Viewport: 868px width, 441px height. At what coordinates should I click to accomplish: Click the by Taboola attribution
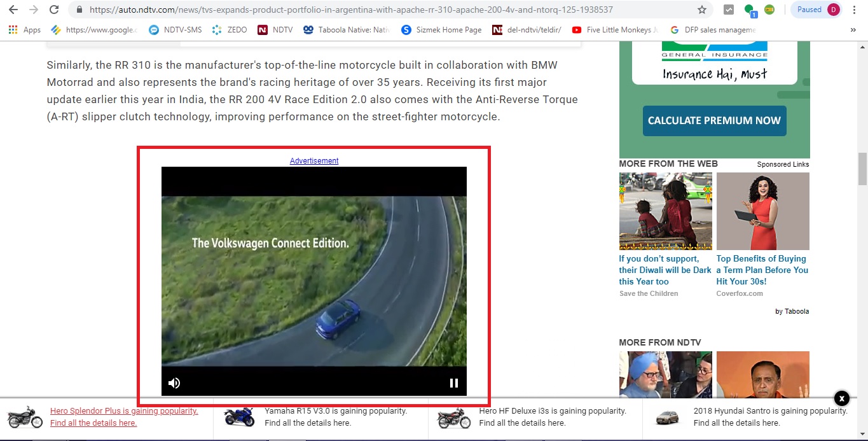pos(792,311)
